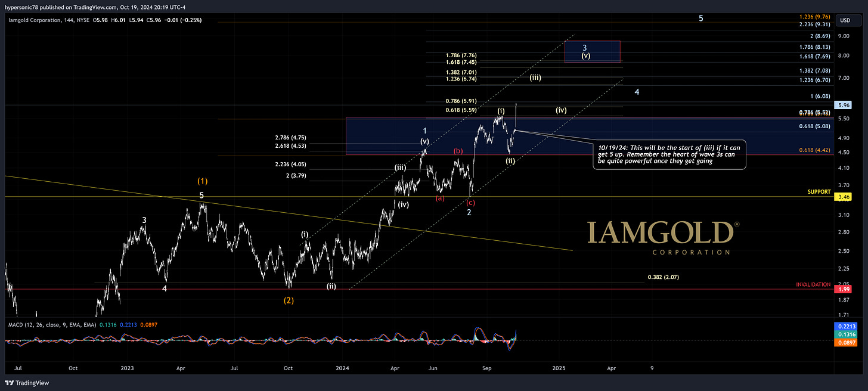Screen dimensions: 868x391
Task: Select the 2.236 (4.05) extension label
Action: point(290,165)
